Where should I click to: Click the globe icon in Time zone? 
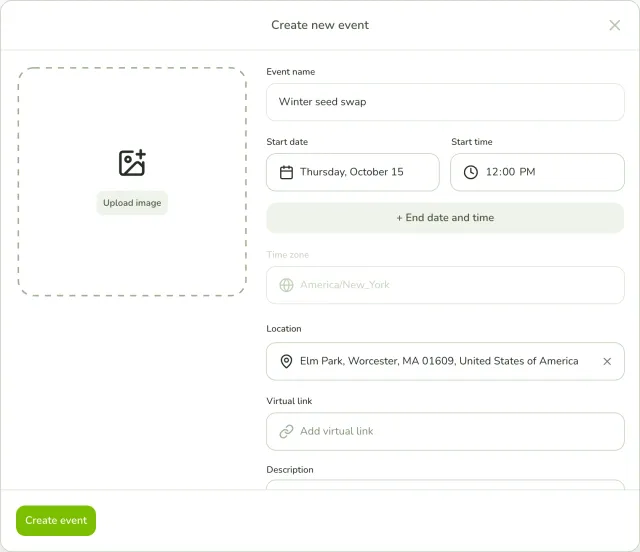click(286, 285)
